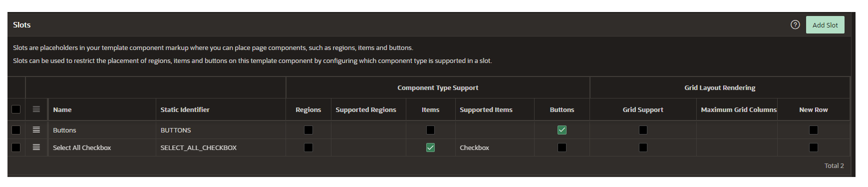Enable New Row for Select All Checkbox slot
Image resolution: width=868 pixels, height=187 pixels.
[x=814, y=147]
